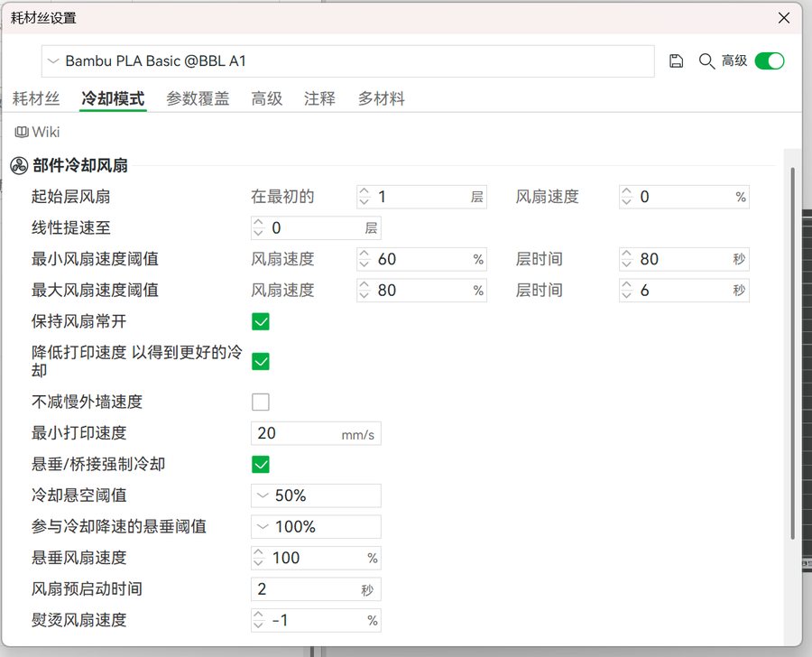The width and height of the screenshot is (812, 657).
Task: Open the 冷却悬空阈值 50% dropdown
Action: 316,495
